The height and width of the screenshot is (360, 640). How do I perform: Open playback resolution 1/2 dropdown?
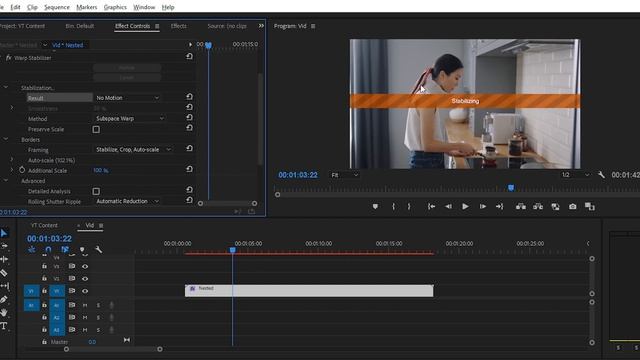pos(575,175)
